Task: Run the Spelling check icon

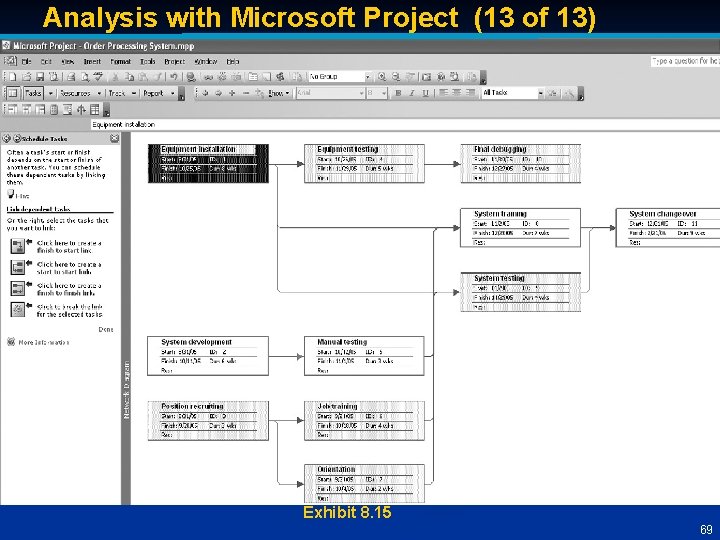Action: tap(98, 77)
